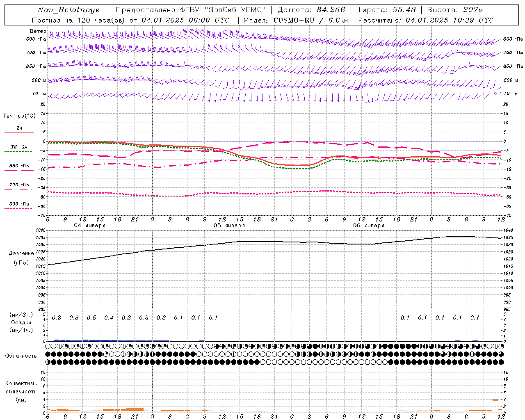The width and height of the screenshot is (525, 420).
Task: Select the 500 м wind level label on left
Action: 39,80
